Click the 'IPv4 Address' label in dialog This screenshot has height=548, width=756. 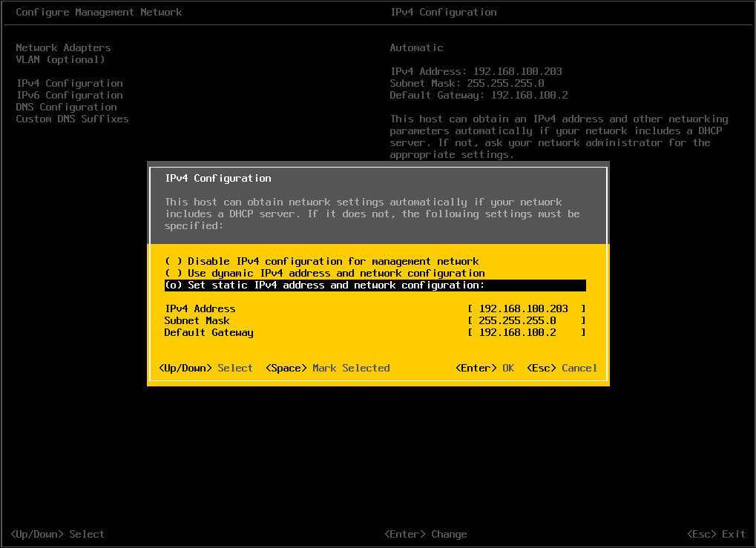point(200,309)
